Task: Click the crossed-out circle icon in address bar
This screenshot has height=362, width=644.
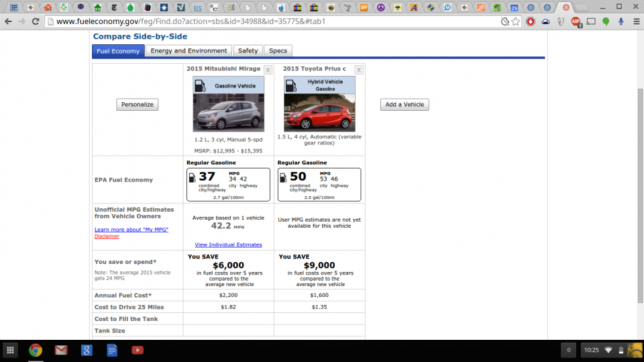Action: pyautogui.click(x=504, y=21)
